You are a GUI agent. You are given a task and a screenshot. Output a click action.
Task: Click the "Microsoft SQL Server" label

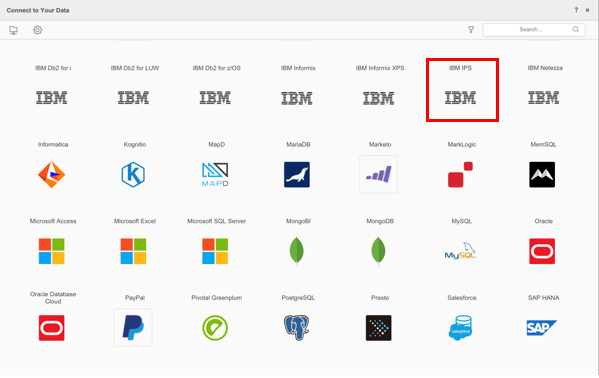pos(217,221)
